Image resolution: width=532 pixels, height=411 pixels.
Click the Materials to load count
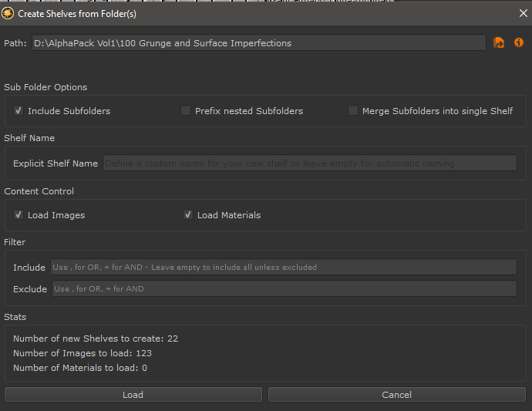pos(80,368)
